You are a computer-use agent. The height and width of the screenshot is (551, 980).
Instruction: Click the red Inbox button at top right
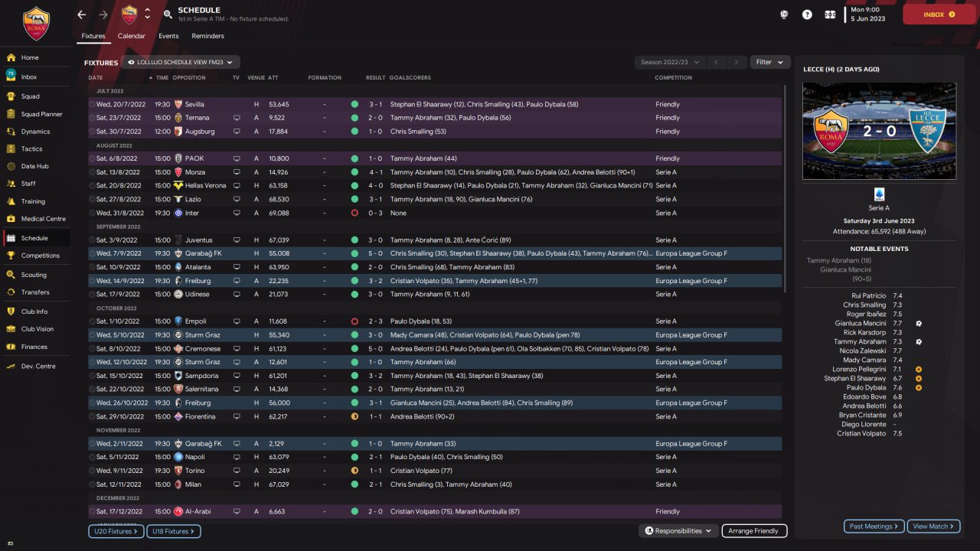tap(939, 15)
